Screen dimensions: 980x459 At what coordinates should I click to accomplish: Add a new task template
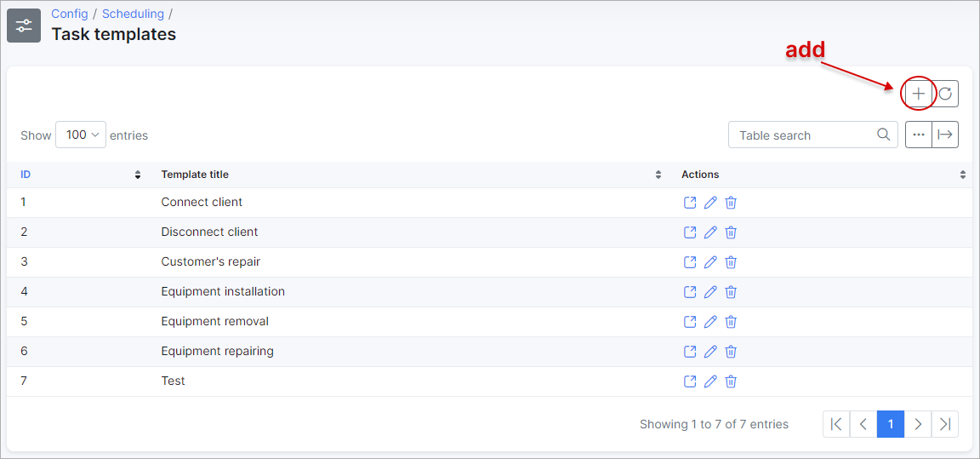(x=918, y=94)
